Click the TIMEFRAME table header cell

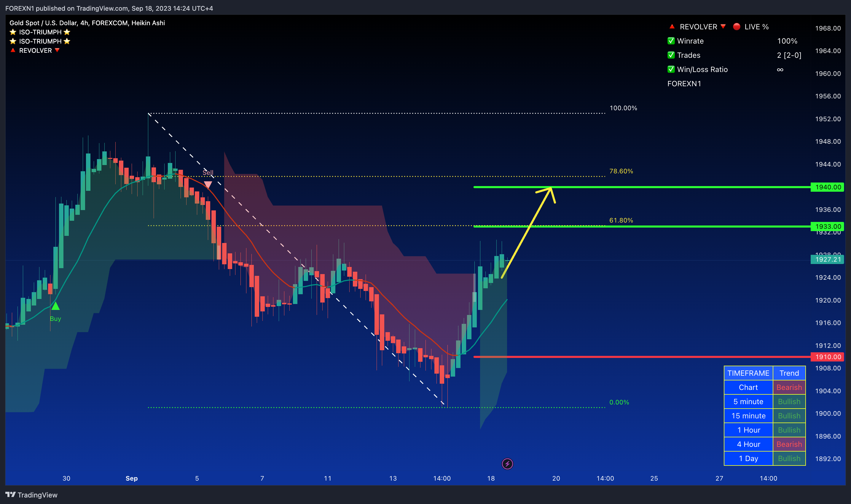748,373
